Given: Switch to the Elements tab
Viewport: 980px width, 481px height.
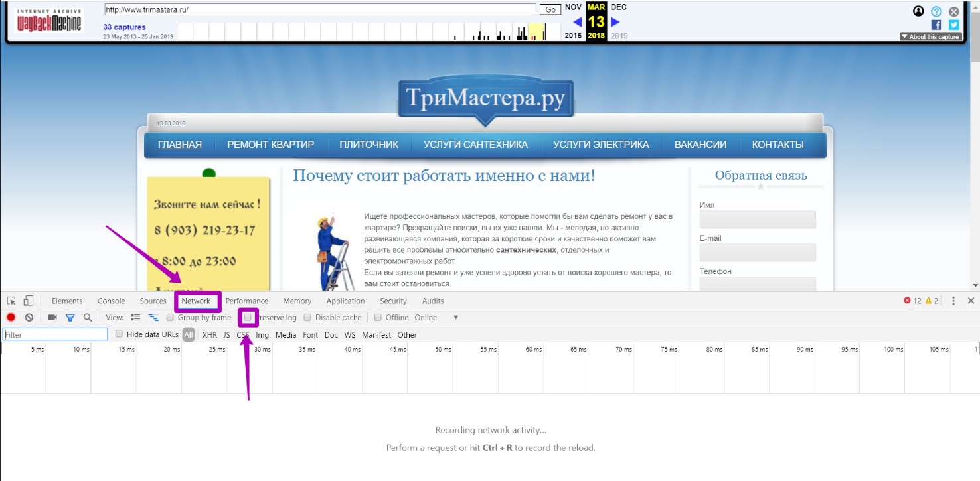Looking at the screenshot, I should click(67, 301).
